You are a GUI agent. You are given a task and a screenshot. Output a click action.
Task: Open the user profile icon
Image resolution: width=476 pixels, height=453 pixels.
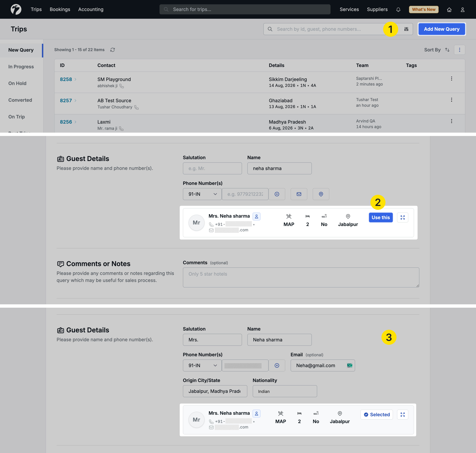point(462,10)
